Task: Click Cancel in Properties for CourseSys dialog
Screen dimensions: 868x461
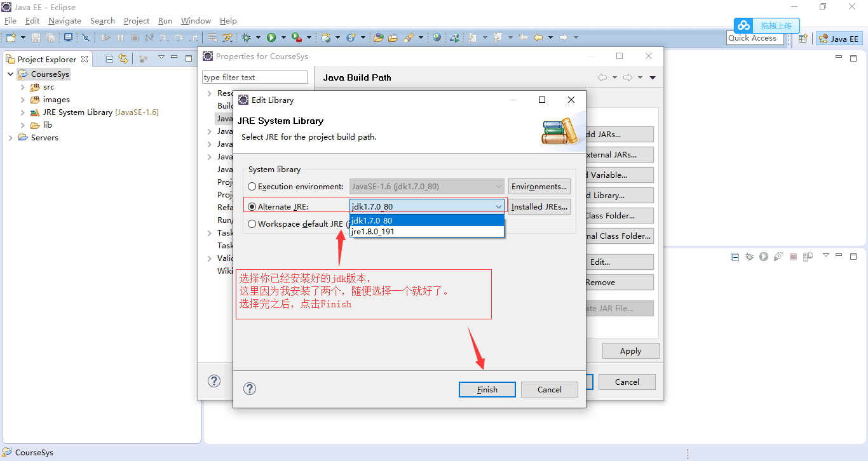Action: point(627,382)
